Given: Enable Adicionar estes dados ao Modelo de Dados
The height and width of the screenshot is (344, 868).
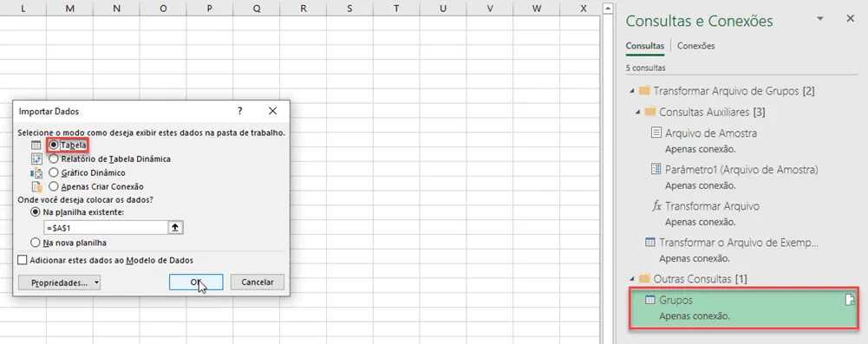Looking at the screenshot, I should click(x=23, y=260).
